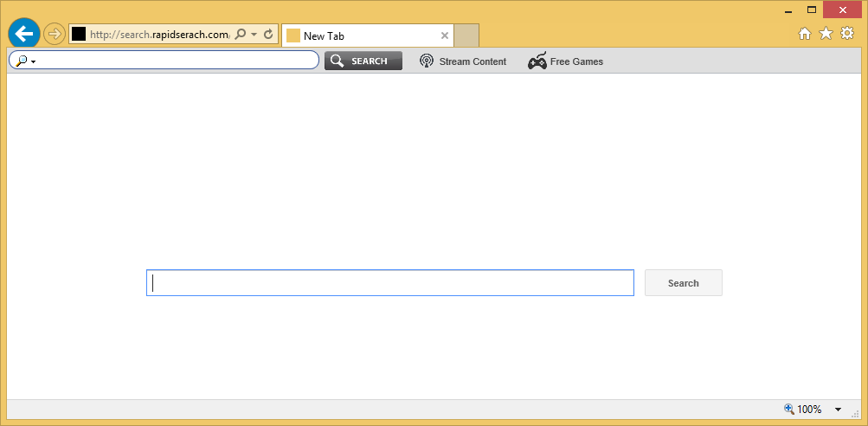Open a new blank tab button
Image resolution: width=868 pixels, height=426 pixels.
coord(466,36)
